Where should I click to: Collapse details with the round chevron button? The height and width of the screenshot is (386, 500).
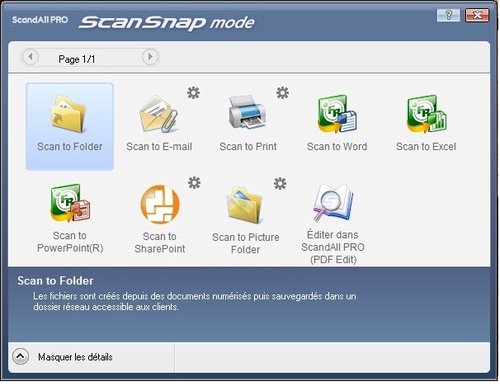[20, 357]
